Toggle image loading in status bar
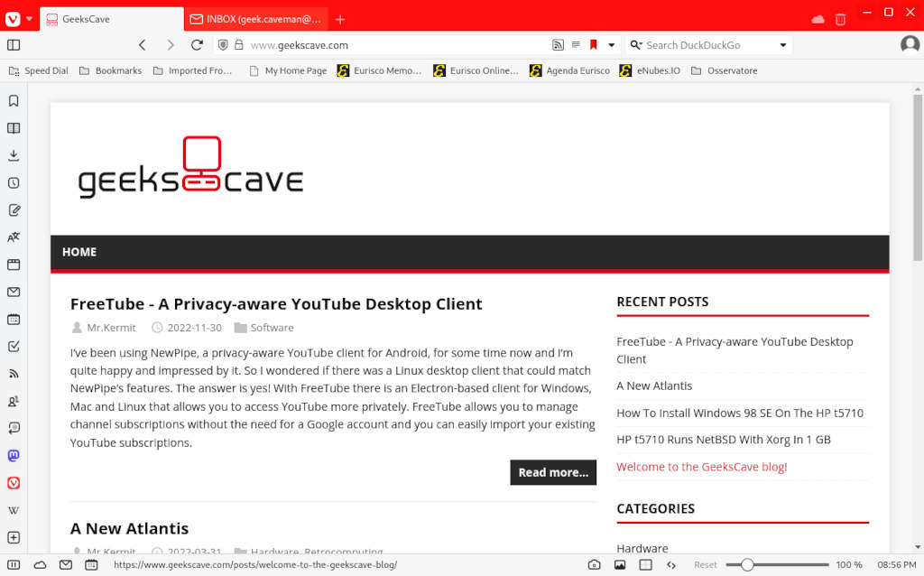The width and height of the screenshot is (924, 576). coord(620,565)
